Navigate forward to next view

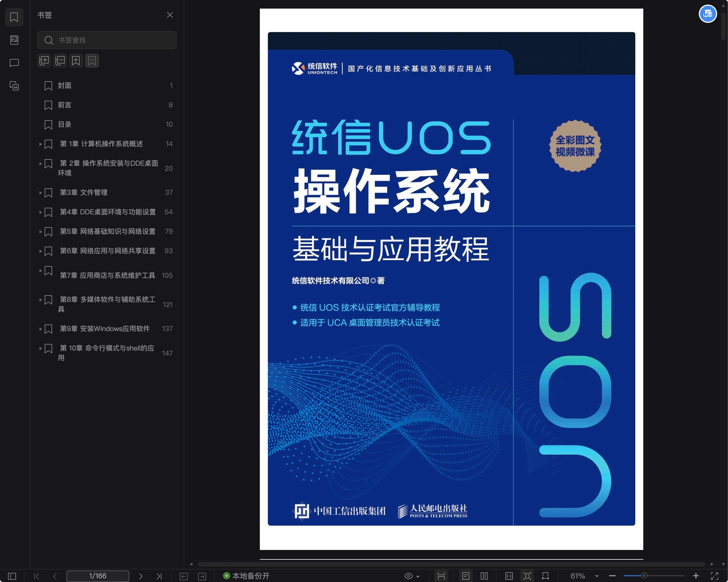coord(202,576)
